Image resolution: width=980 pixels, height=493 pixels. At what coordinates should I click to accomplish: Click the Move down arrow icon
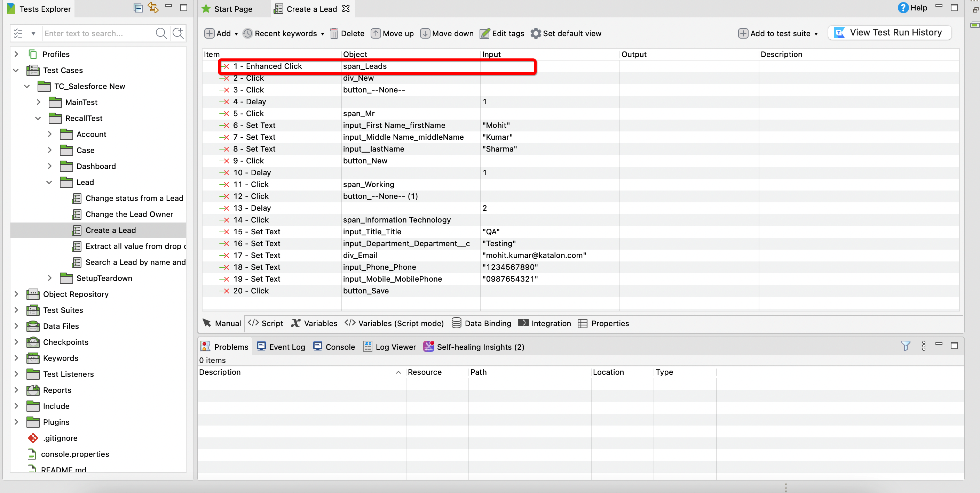click(425, 33)
